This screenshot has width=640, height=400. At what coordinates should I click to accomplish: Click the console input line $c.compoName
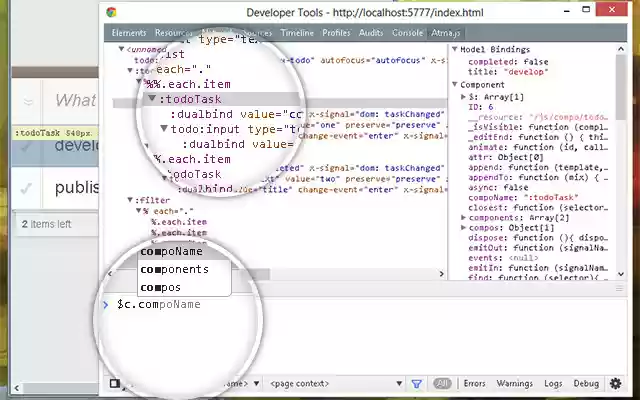pyautogui.click(x=158, y=304)
